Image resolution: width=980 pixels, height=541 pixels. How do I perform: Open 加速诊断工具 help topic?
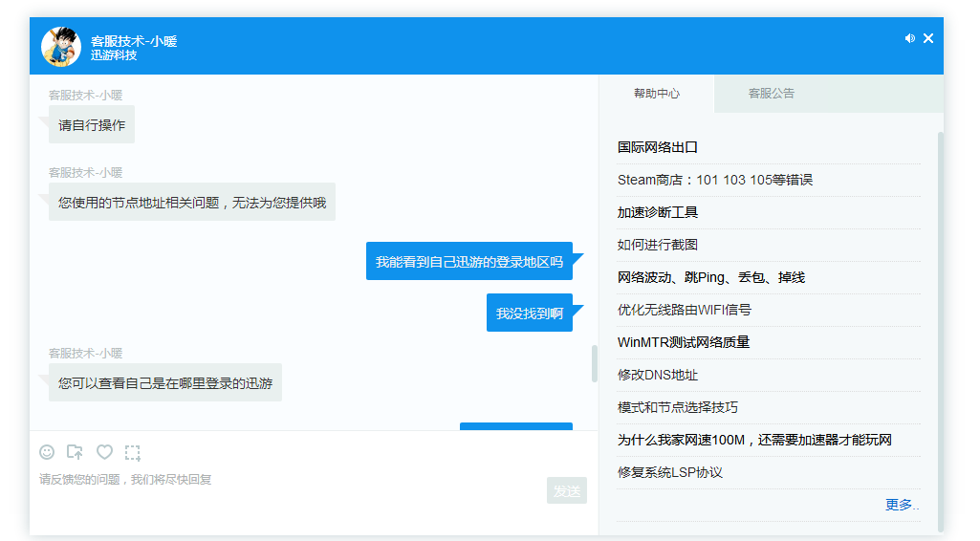tap(658, 212)
